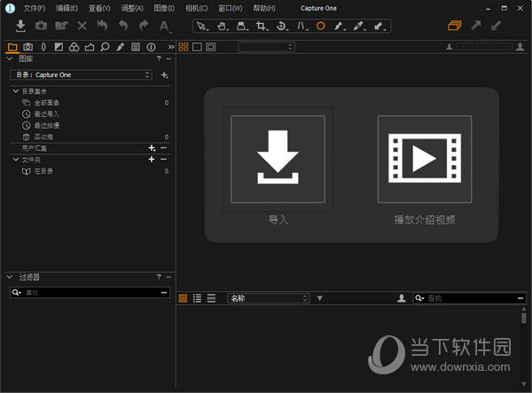Click the Import download arrow in top toolbar

(x=20, y=26)
